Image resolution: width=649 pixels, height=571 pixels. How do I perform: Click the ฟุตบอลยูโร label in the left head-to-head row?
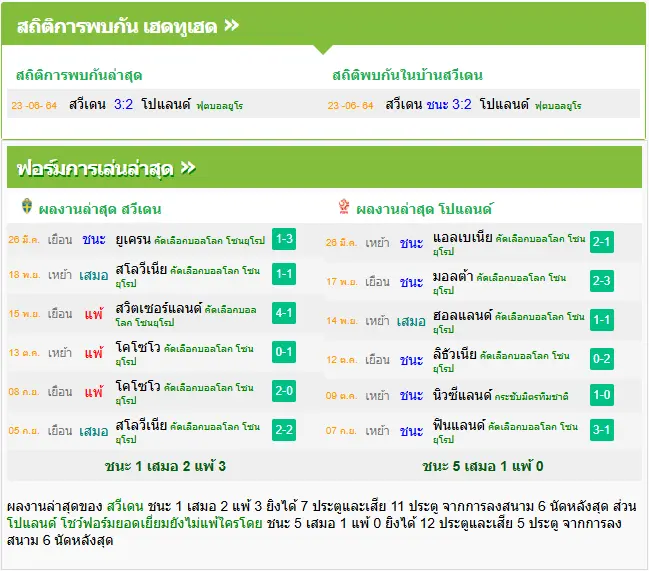(220, 106)
